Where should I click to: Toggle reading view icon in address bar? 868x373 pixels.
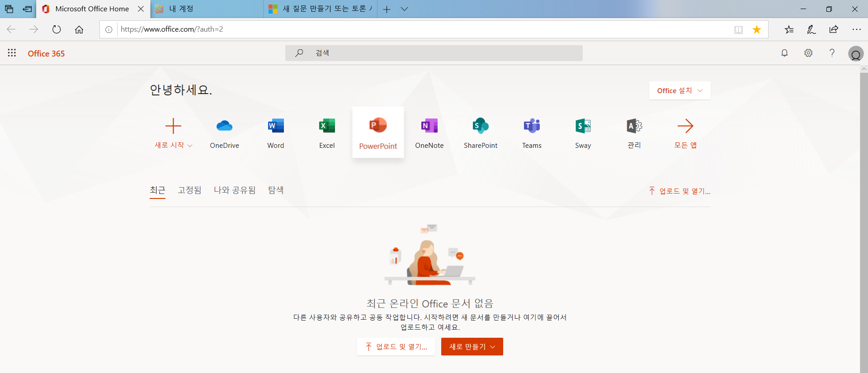(x=738, y=29)
